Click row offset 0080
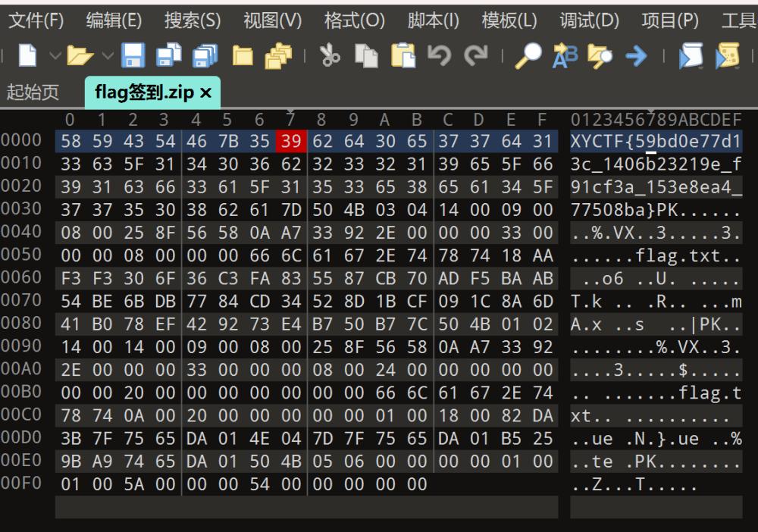The image size is (758, 532). (21, 324)
